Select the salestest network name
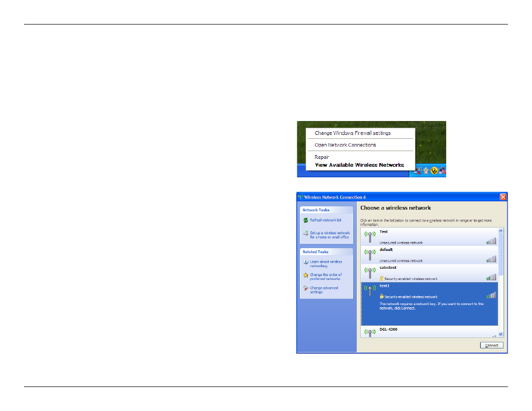 click(388, 268)
